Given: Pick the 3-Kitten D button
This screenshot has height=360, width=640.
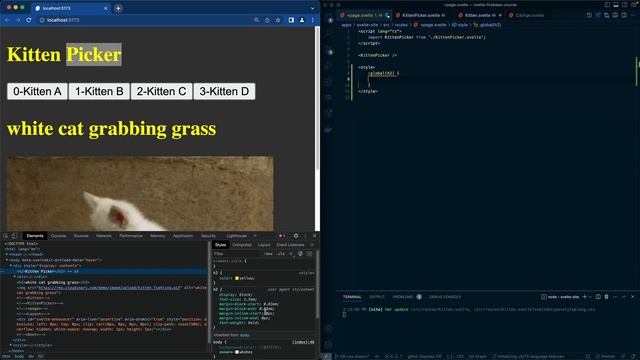Looking at the screenshot, I should pos(224,91).
